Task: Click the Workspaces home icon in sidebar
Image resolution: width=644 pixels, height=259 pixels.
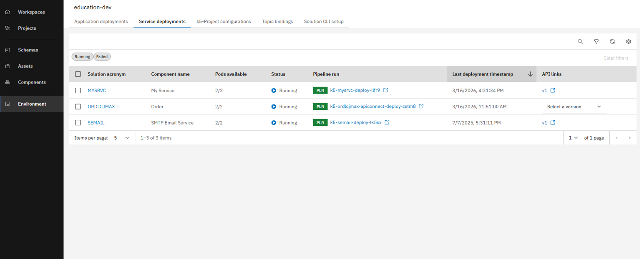Action: tap(8, 12)
